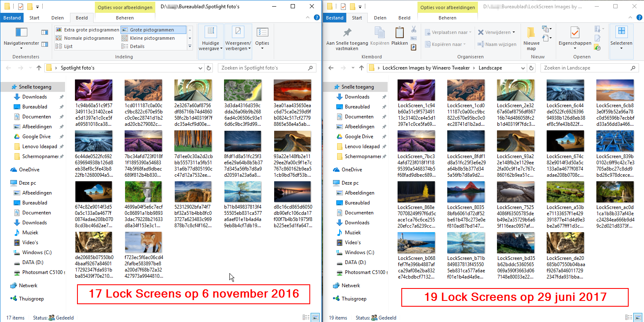The height and width of the screenshot is (322, 644).
Task: Toggle the preview pane beside Navigatievenster
Action: pos(45,32)
